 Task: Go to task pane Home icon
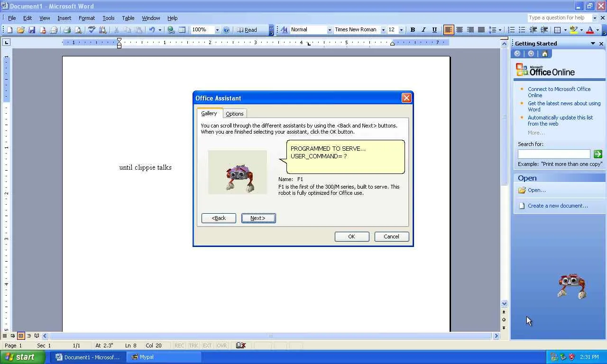tap(544, 54)
